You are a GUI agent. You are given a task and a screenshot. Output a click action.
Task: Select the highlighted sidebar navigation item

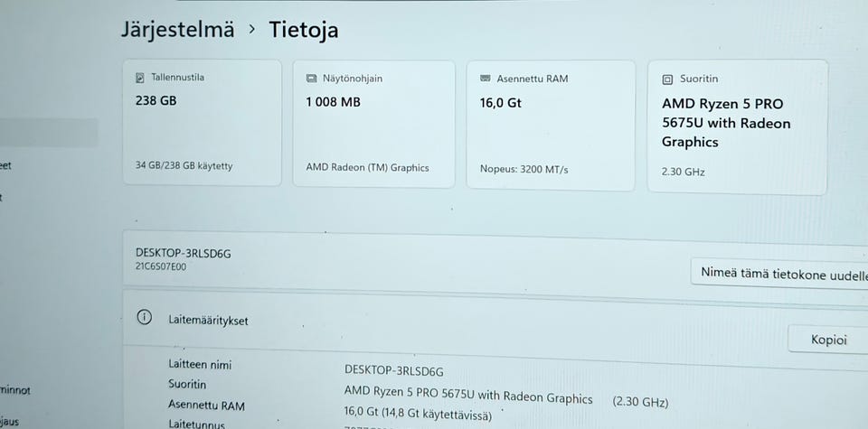(x=49, y=133)
